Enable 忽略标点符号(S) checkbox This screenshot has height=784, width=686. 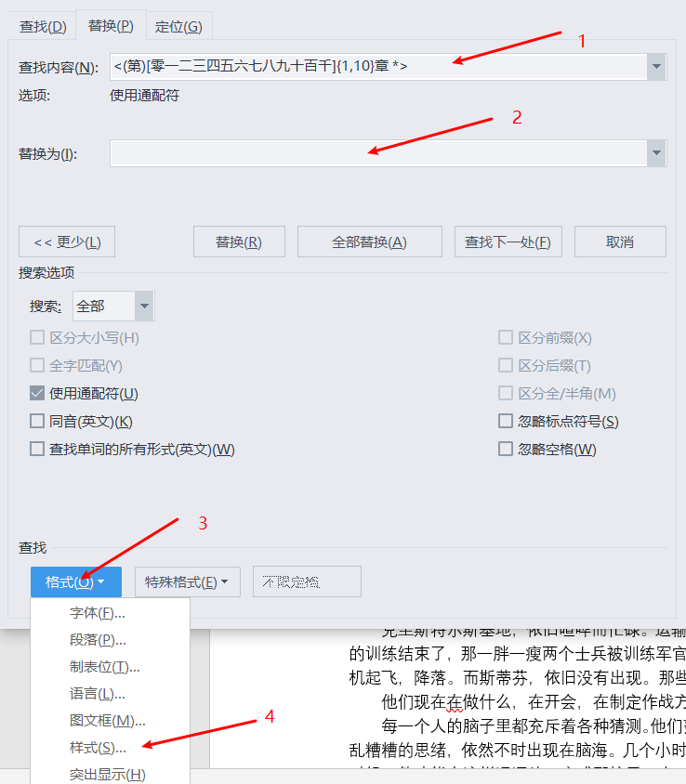tap(506, 421)
